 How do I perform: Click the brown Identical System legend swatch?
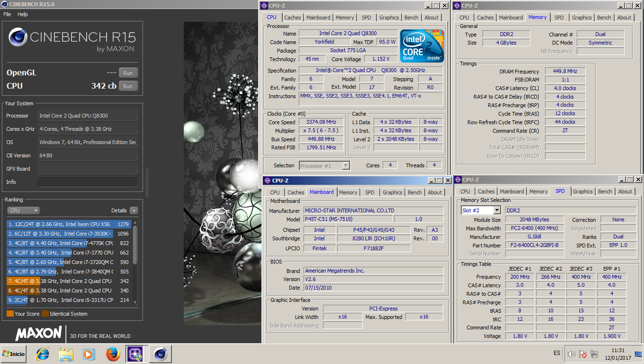click(45, 314)
